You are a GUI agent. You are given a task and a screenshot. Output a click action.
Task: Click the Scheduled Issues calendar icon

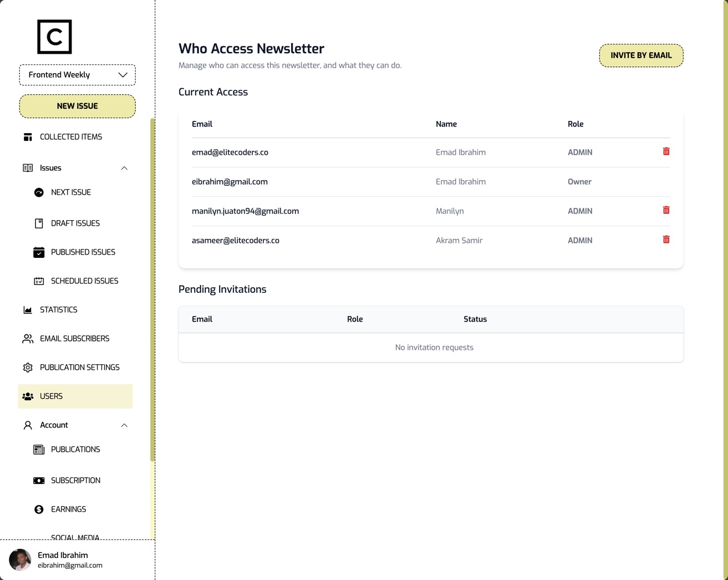39,281
